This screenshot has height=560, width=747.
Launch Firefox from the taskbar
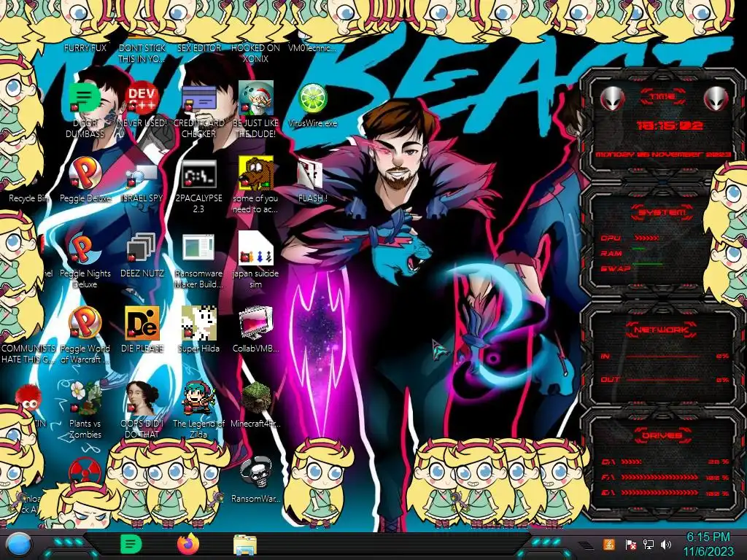coord(188,544)
